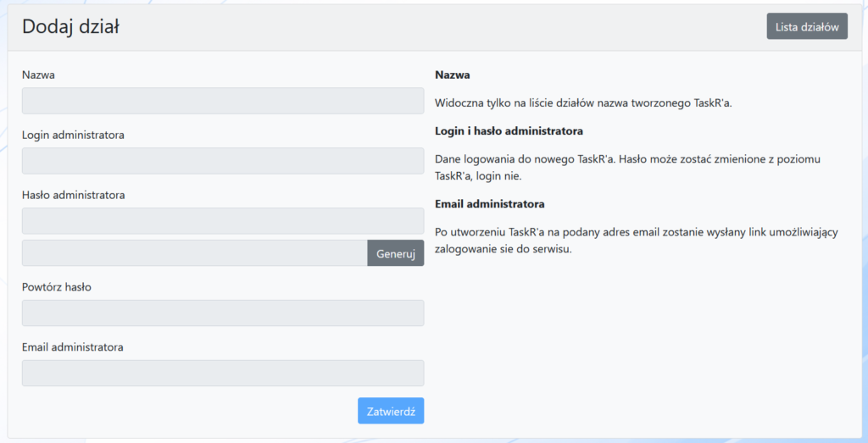Click the Powtórz hasło label
The height and width of the screenshot is (443, 868).
(57, 286)
